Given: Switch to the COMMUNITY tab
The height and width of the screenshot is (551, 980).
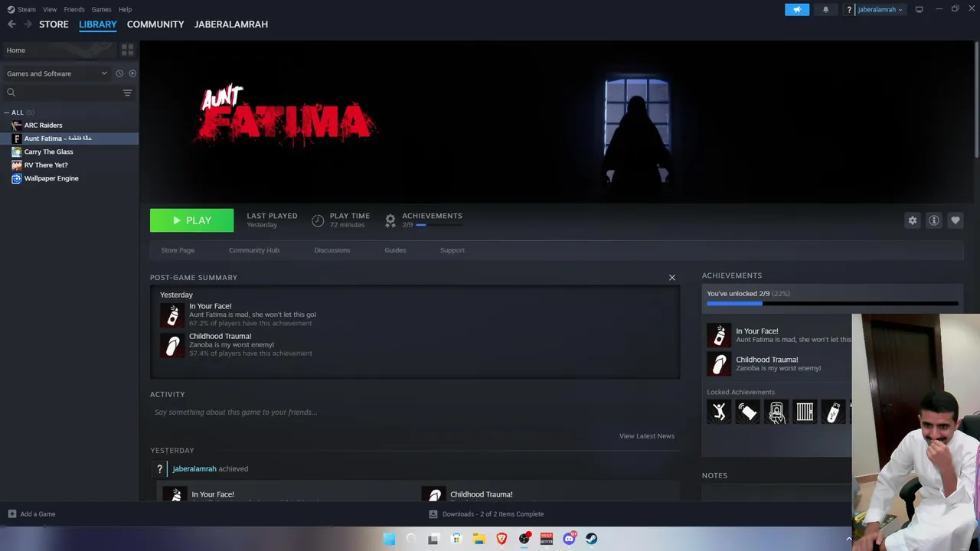Looking at the screenshot, I should (155, 24).
